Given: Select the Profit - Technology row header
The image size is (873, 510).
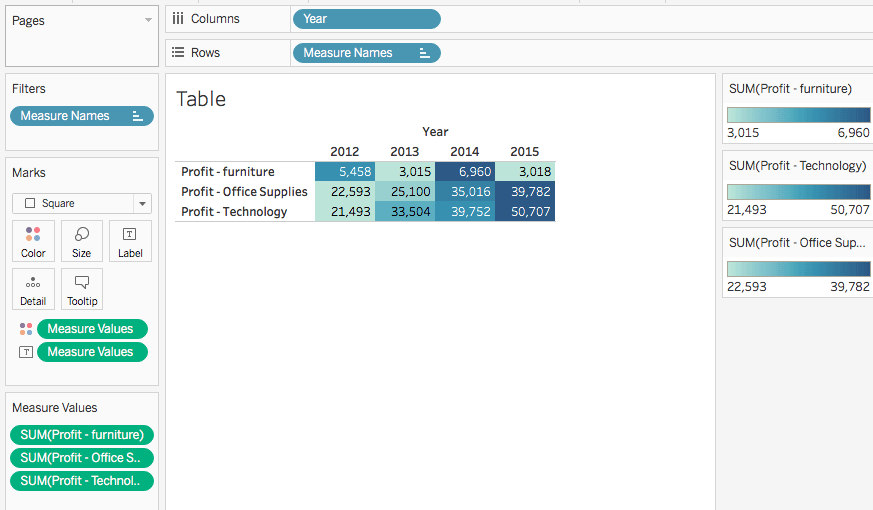Looking at the screenshot, I should [234, 212].
